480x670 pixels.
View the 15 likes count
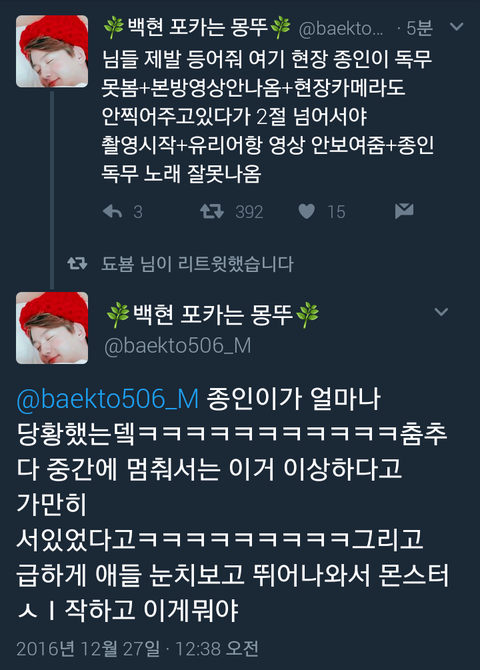tap(336, 212)
